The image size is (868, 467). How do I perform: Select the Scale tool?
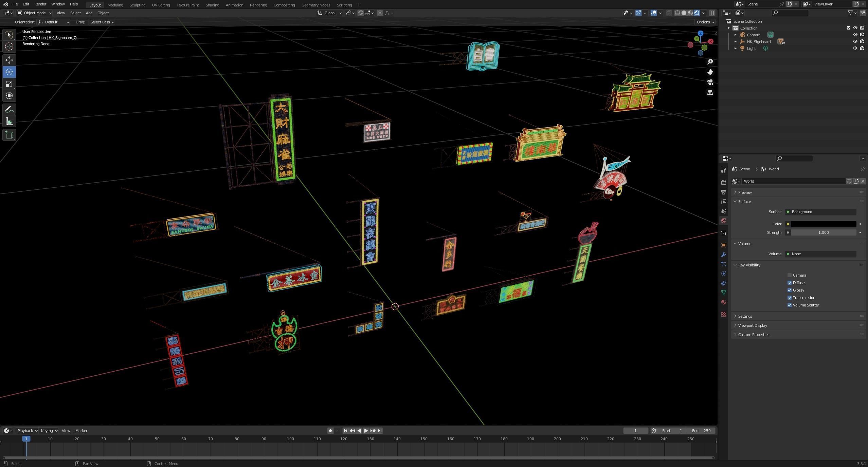click(9, 84)
